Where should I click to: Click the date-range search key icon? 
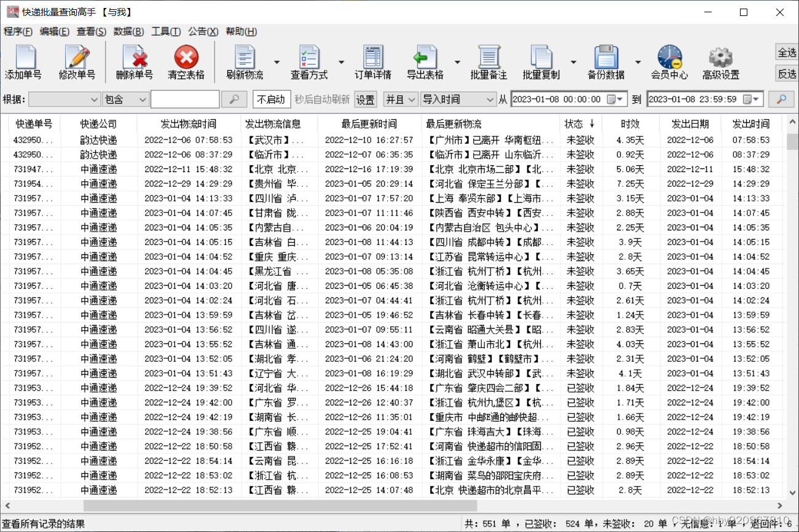coord(782,99)
